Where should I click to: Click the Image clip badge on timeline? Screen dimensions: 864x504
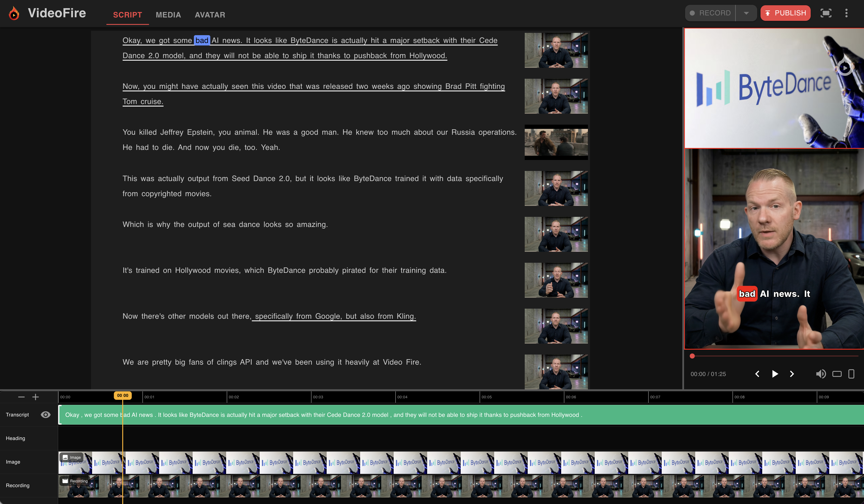point(71,457)
